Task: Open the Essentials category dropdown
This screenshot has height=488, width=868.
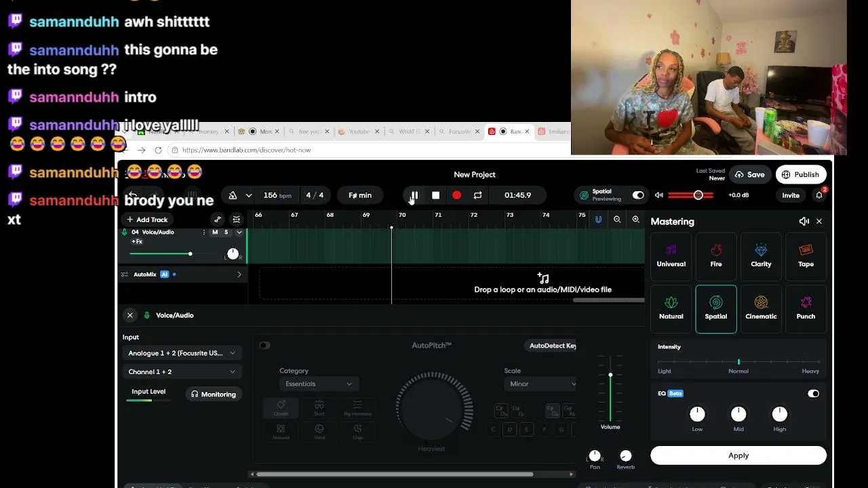Action: pos(319,384)
